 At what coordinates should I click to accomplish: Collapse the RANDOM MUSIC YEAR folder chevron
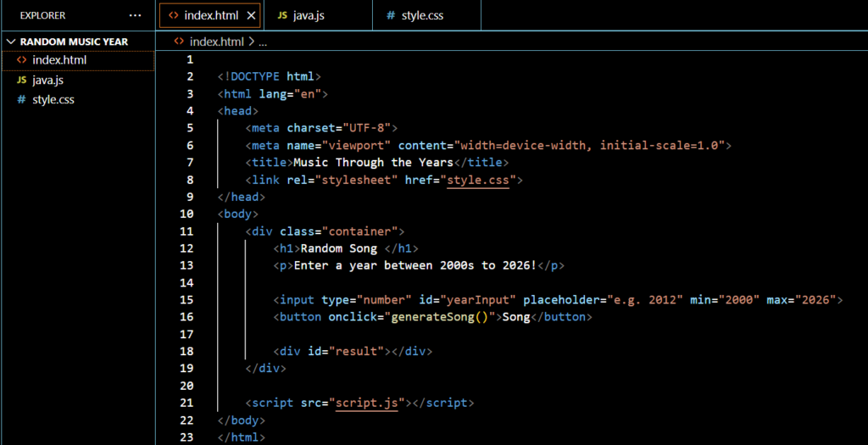10,41
